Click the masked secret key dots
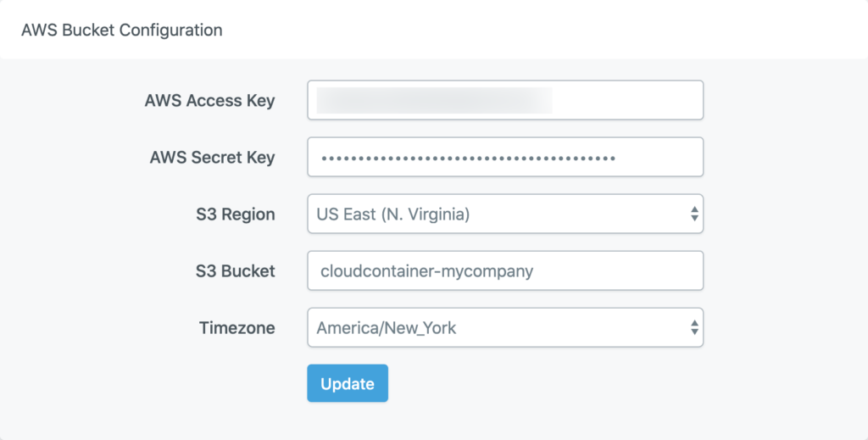The width and height of the screenshot is (868, 440). coord(467,158)
